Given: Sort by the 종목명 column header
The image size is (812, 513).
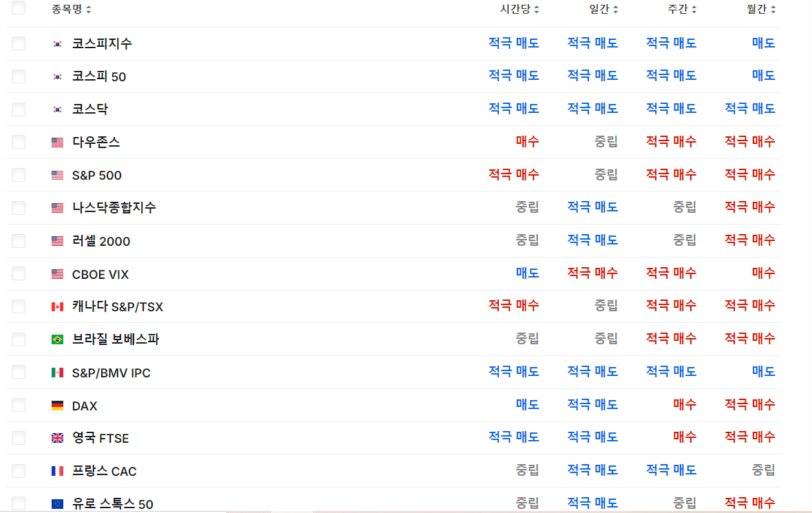Looking at the screenshot, I should (71, 10).
